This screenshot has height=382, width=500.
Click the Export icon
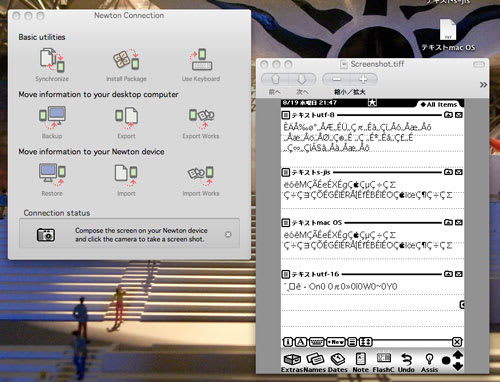[126, 117]
